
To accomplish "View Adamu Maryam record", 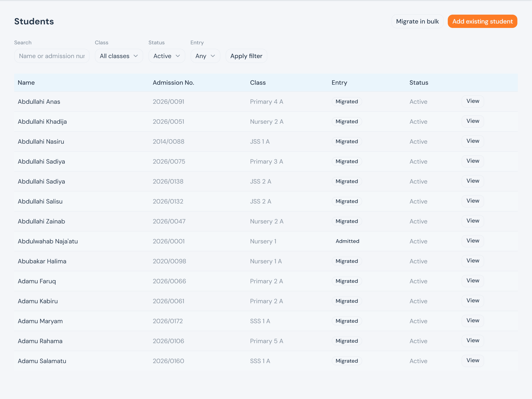I will 473,321.
